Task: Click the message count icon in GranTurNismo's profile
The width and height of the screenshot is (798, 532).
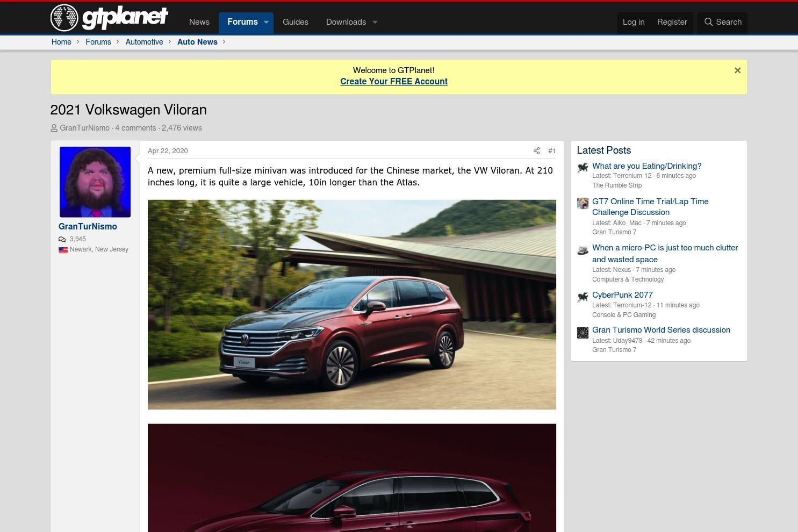Action: tap(62, 239)
